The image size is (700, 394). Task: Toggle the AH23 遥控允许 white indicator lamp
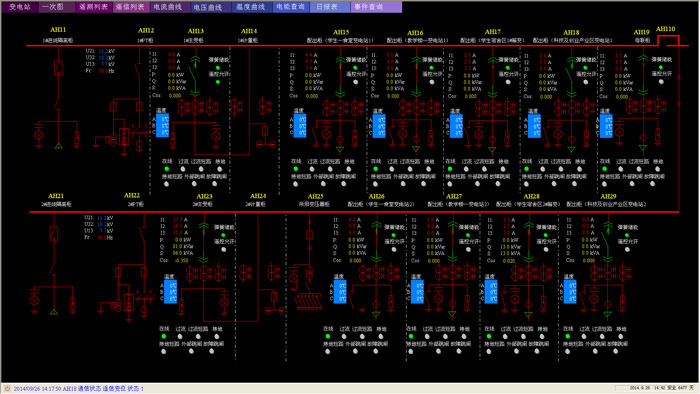tap(224, 249)
